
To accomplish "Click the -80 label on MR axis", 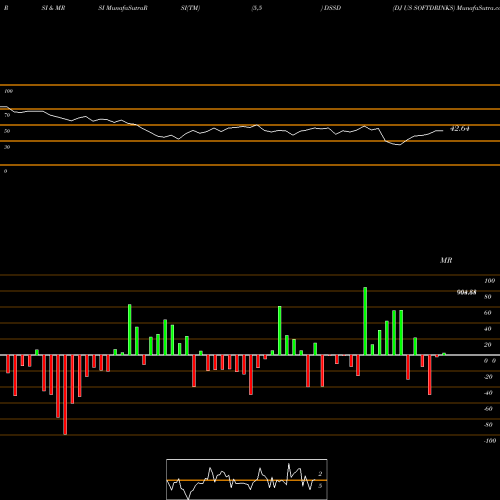I will [x=488, y=425].
